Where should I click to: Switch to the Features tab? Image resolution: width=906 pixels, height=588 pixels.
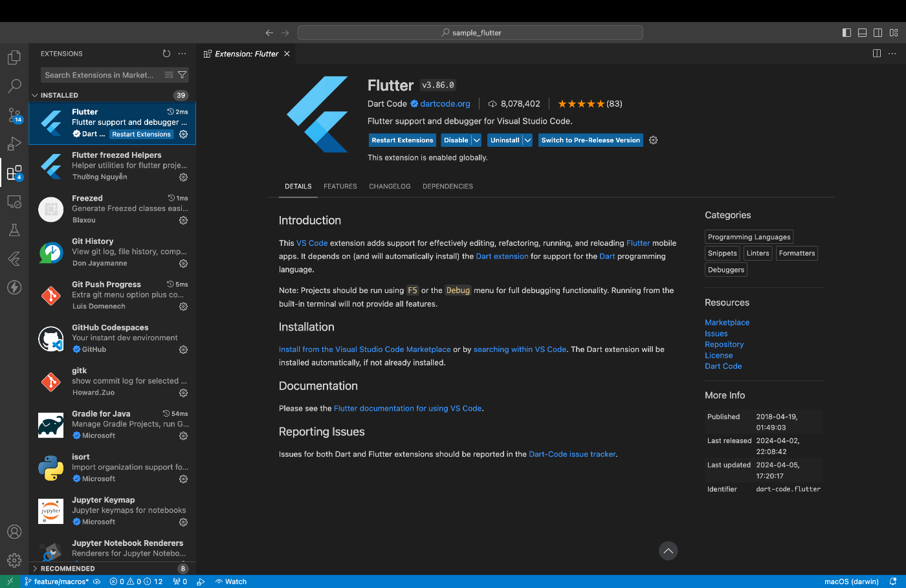(340, 186)
